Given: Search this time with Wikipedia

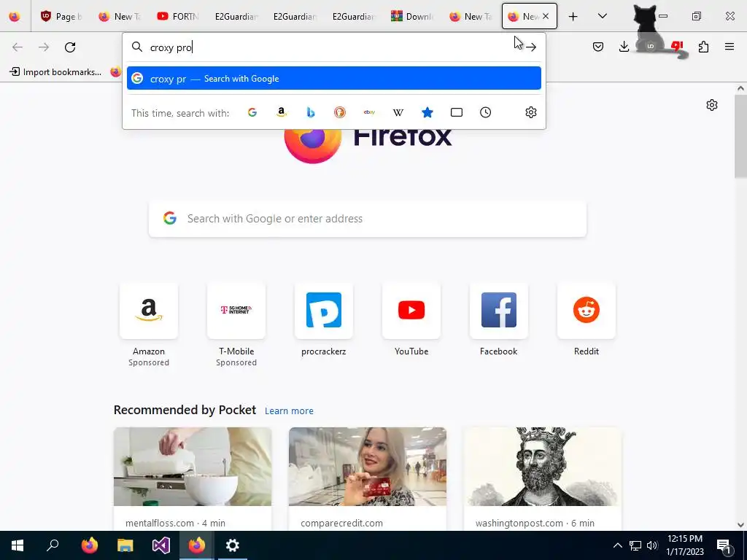Looking at the screenshot, I should pyautogui.click(x=398, y=112).
